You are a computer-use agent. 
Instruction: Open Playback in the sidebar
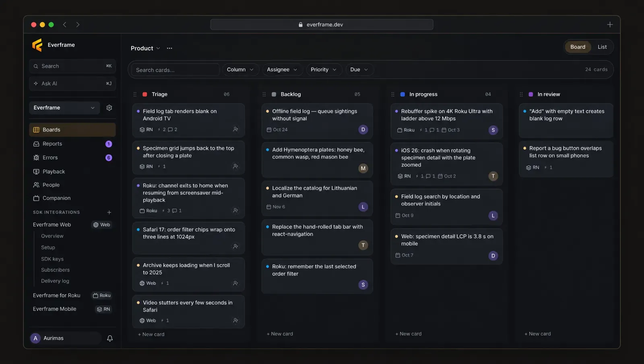coord(72,172)
